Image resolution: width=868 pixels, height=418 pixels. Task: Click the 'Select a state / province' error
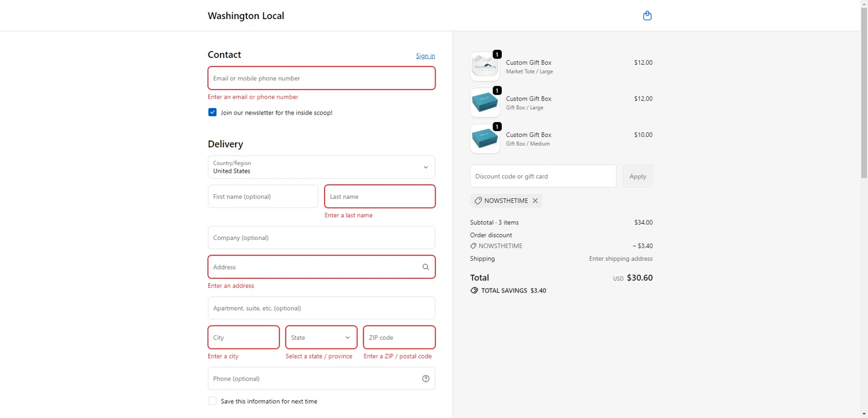click(319, 356)
